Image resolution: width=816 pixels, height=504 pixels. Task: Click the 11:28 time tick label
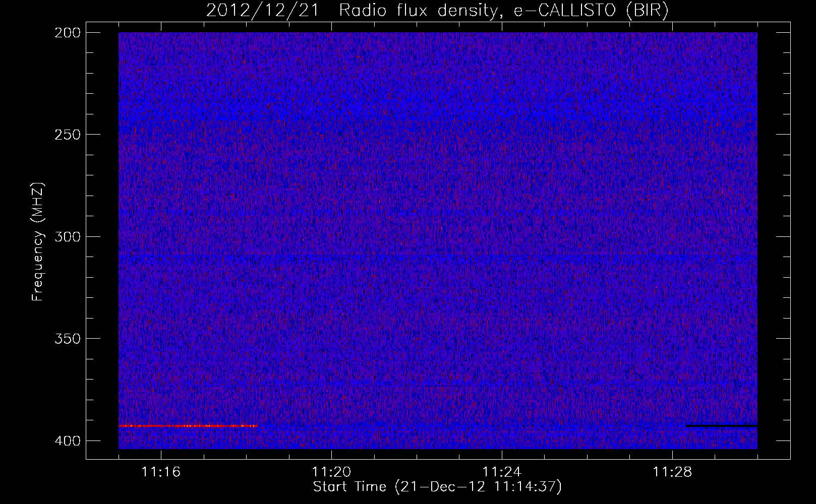coord(672,472)
